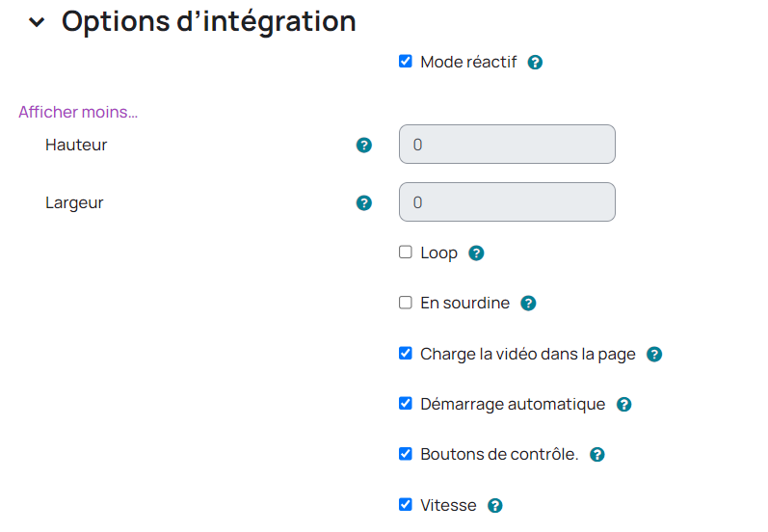The image size is (768, 532).
Task: Enable the En sourdine checkbox
Action: pos(406,303)
